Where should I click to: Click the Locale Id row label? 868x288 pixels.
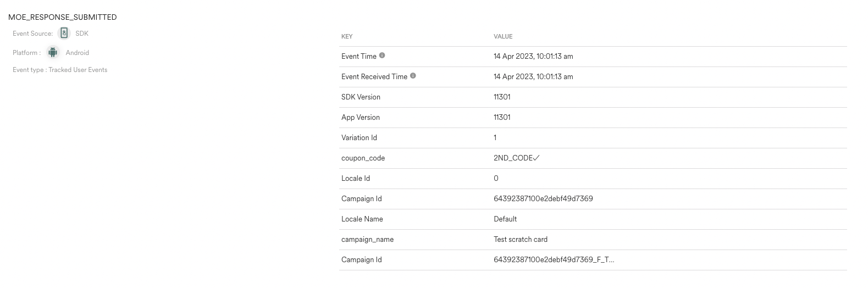[355, 178]
